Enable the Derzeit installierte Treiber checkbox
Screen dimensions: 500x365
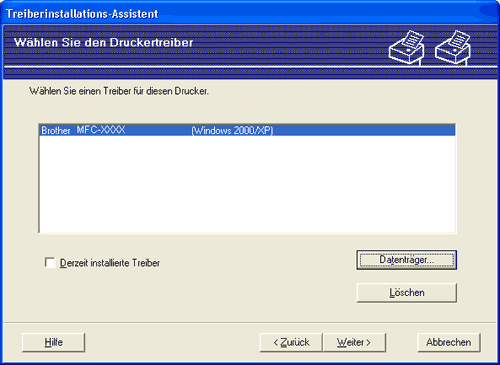click(x=50, y=263)
